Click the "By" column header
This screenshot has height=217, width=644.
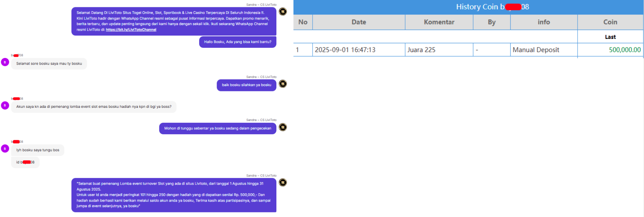coord(492,22)
